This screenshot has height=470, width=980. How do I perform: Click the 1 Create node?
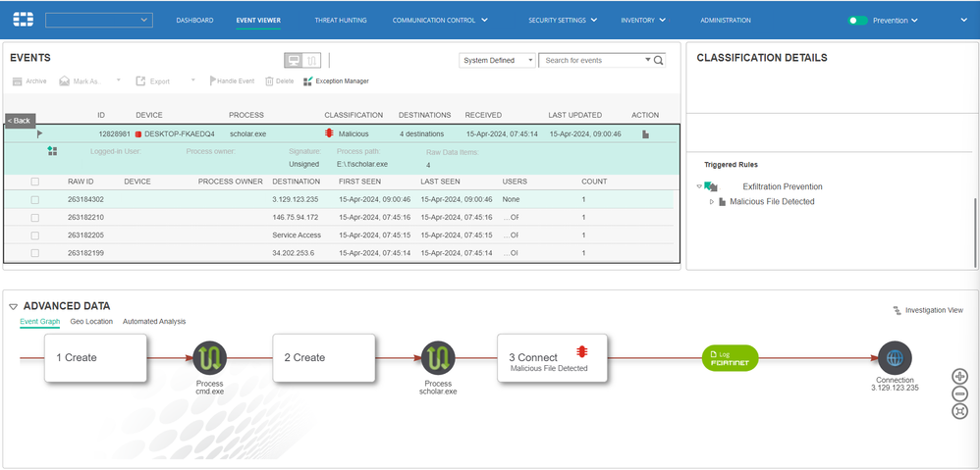tap(95, 357)
